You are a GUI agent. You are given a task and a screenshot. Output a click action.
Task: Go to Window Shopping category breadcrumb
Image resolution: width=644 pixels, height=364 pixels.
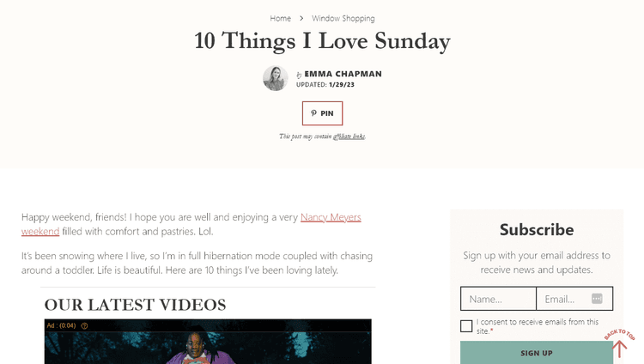[x=343, y=18]
